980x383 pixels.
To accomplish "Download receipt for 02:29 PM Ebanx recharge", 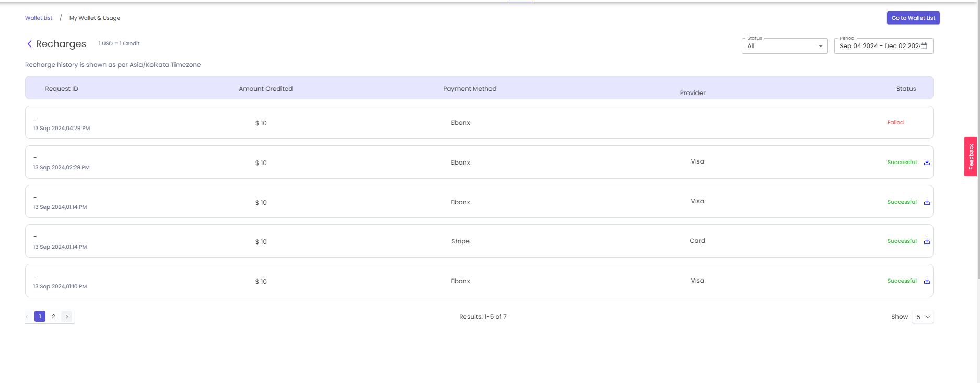I will 927,162.
